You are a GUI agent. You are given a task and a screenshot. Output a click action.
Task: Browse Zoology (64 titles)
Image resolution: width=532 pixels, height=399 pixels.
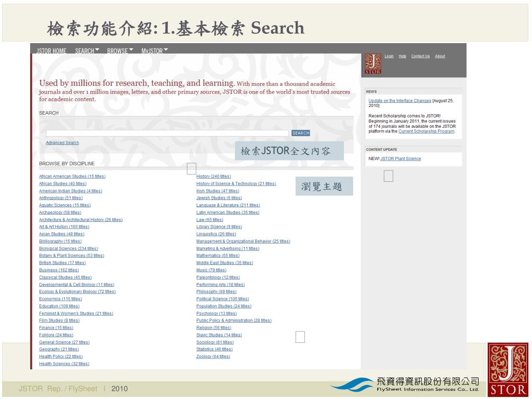(x=213, y=356)
